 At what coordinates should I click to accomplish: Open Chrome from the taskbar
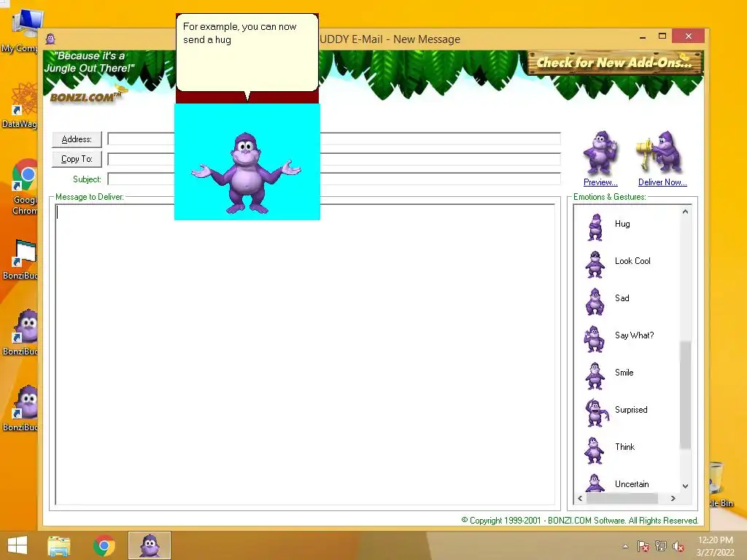(x=104, y=545)
